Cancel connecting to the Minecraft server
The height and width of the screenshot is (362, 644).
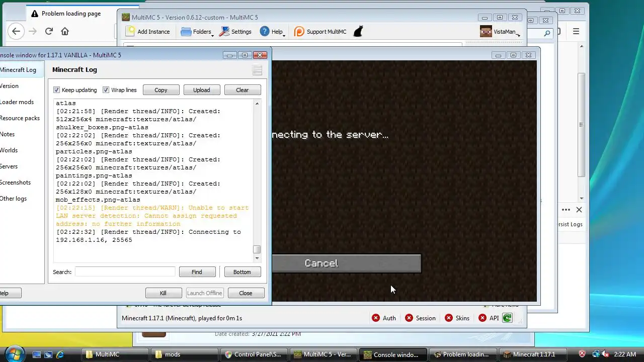346,263
